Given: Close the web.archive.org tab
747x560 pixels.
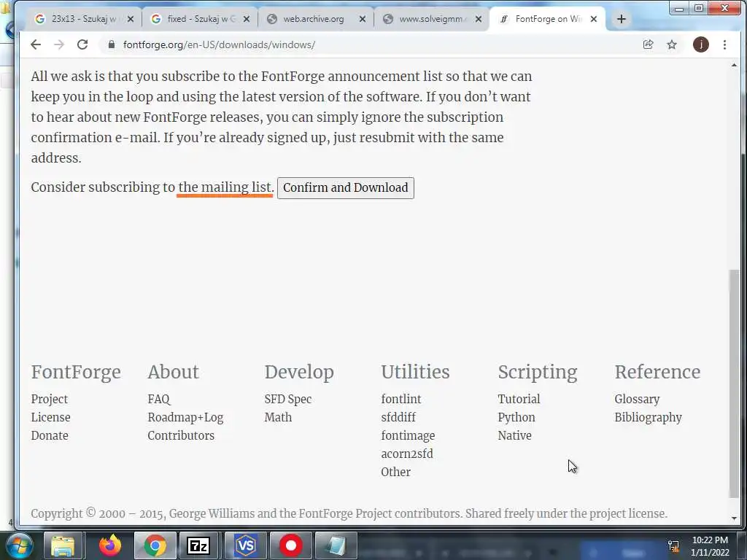Looking at the screenshot, I should (x=363, y=19).
